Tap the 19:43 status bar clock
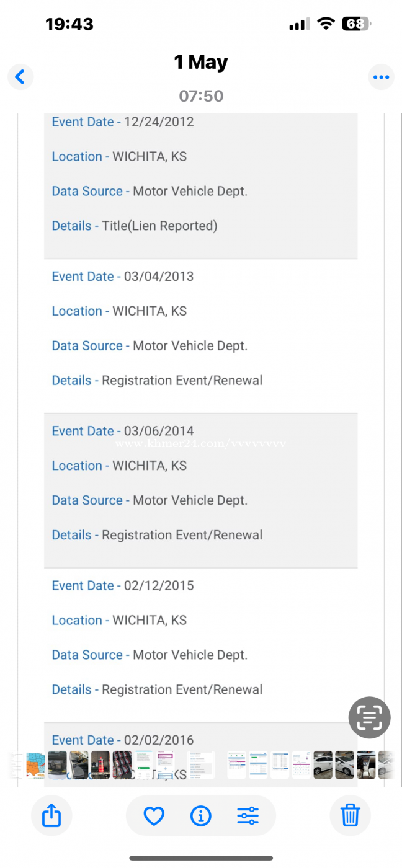The image size is (402, 868). [69, 24]
